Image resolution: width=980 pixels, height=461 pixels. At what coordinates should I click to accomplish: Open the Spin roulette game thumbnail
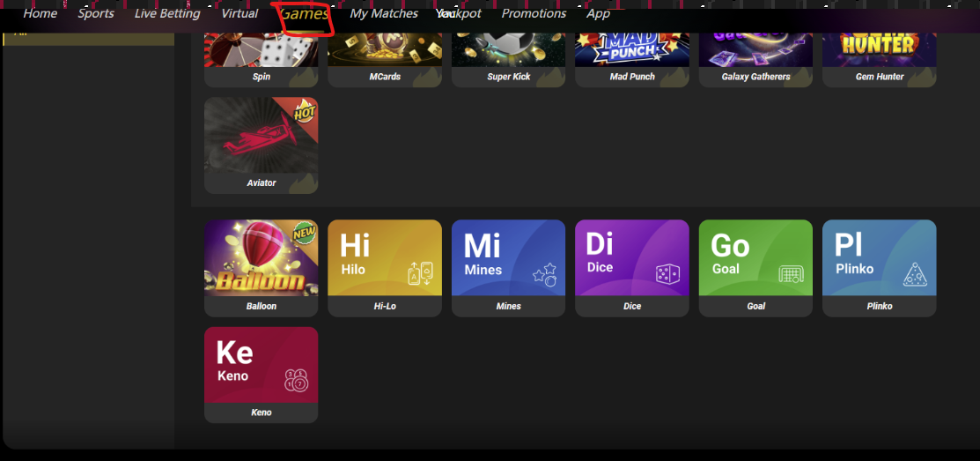(262, 51)
